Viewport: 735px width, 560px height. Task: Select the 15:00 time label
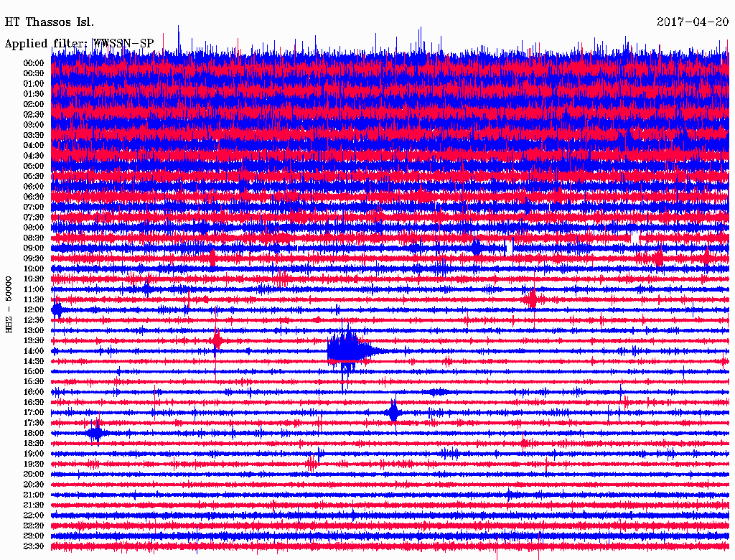tap(33, 371)
